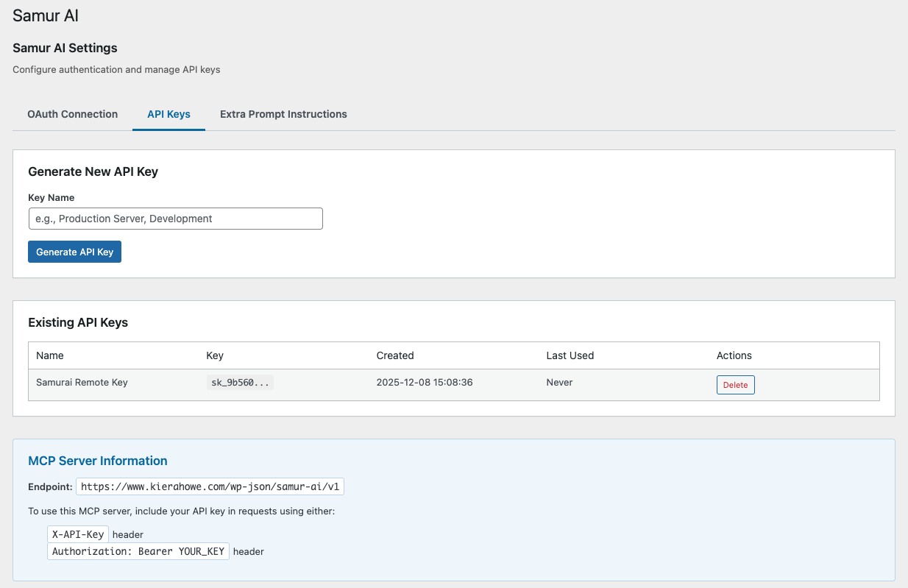Select the masked key sk_9b560...
Image resolution: width=908 pixels, height=588 pixels.
tap(240, 382)
